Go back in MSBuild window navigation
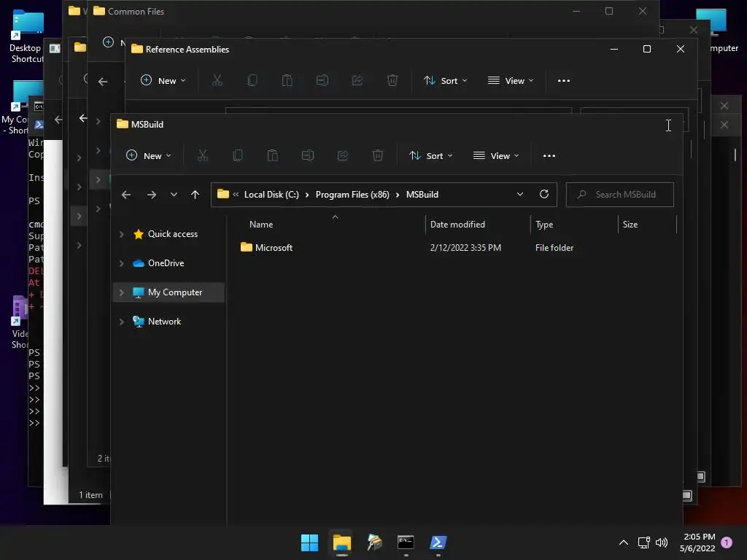Screen dimensions: 747x560 [126, 195]
